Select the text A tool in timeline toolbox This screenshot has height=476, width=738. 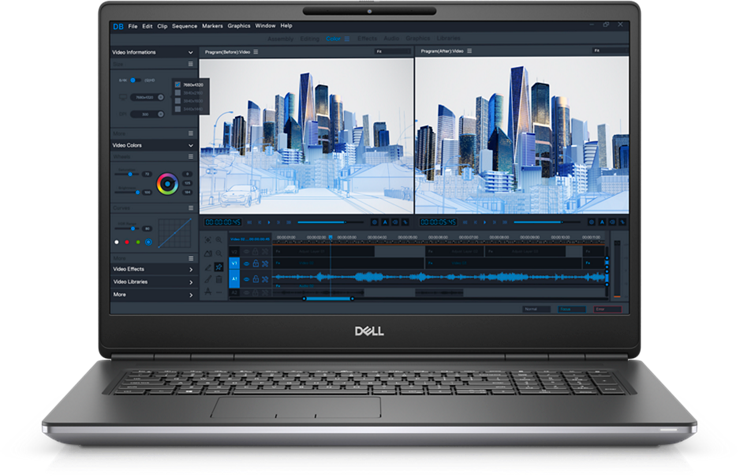pos(208,292)
